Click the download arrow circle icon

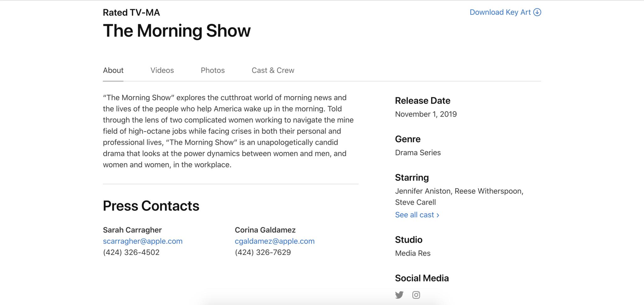click(537, 12)
